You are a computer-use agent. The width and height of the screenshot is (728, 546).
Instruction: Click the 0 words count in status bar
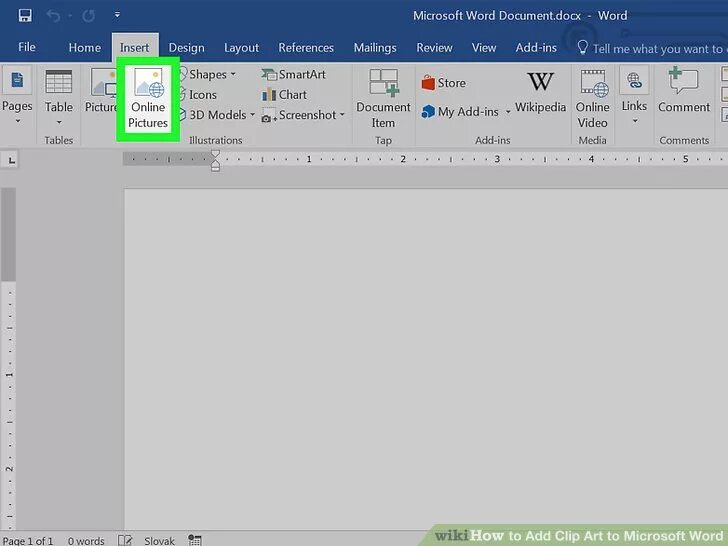click(86, 541)
